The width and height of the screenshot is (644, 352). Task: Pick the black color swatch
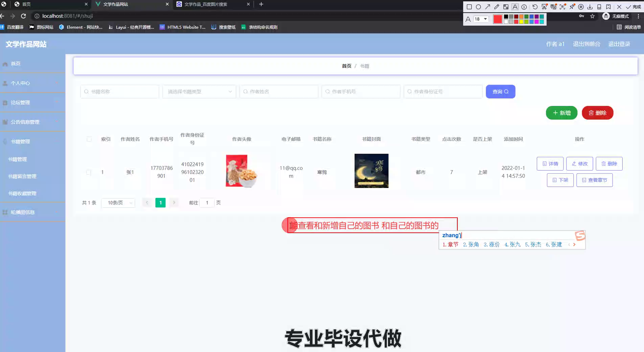tap(506, 17)
